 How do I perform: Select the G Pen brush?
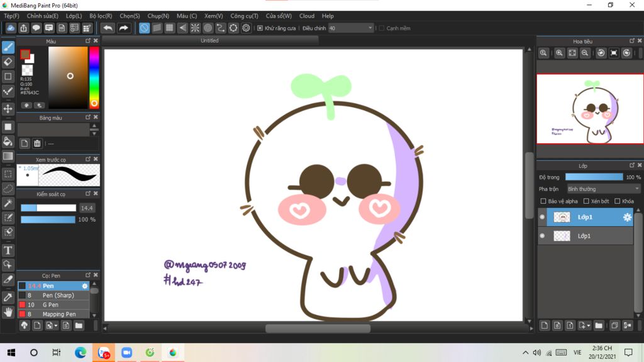click(x=53, y=305)
